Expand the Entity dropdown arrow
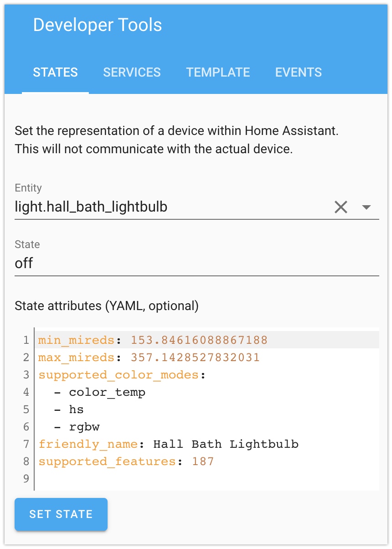Viewport: 392px width, 549px height. tap(366, 207)
